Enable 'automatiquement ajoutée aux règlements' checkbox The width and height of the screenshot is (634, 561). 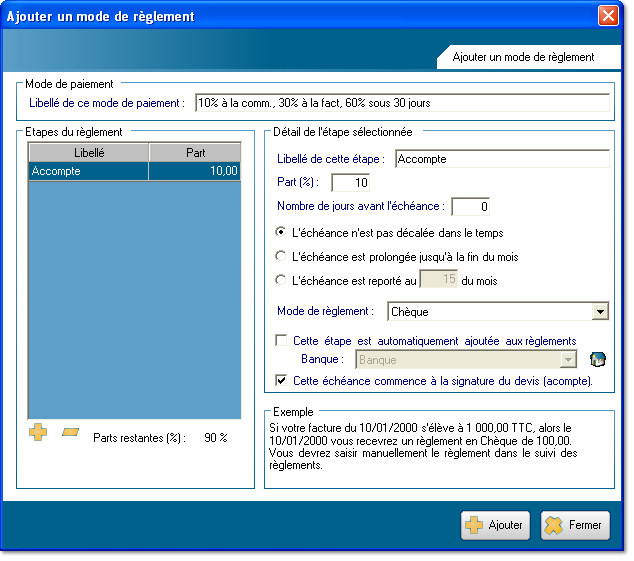[281, 341]
